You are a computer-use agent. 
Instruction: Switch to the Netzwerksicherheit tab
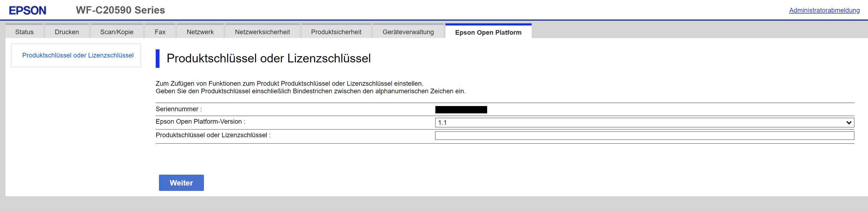pos(262,32)
